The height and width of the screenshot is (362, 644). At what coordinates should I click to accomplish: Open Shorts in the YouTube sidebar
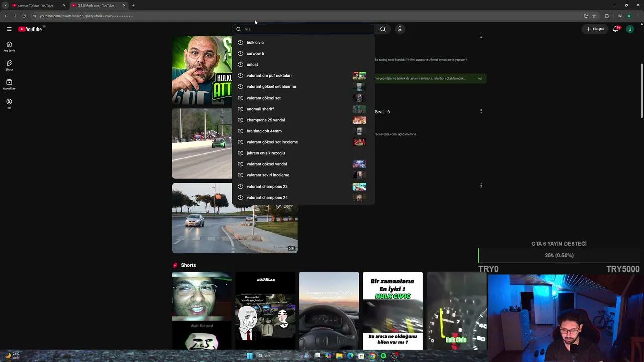(x=9, y=65)
